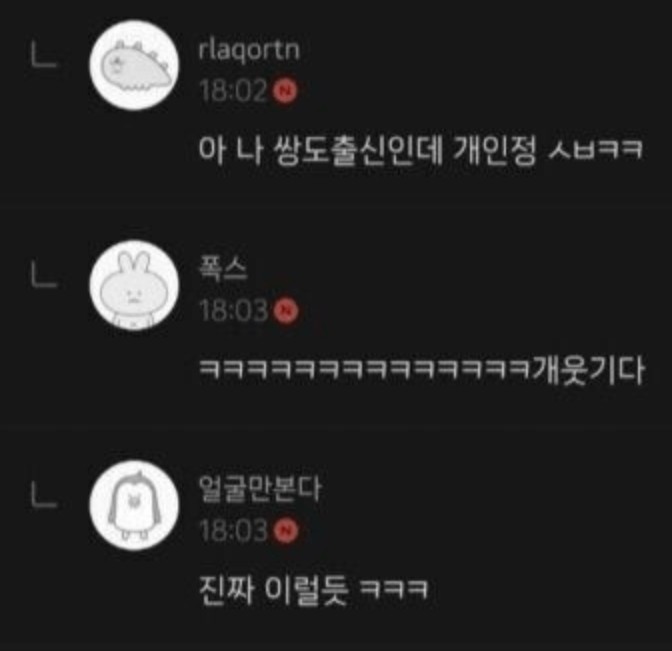672x651 pixels.
Task: Click the reply arrow beside 폭스's comment
Action: pos(44,276)
